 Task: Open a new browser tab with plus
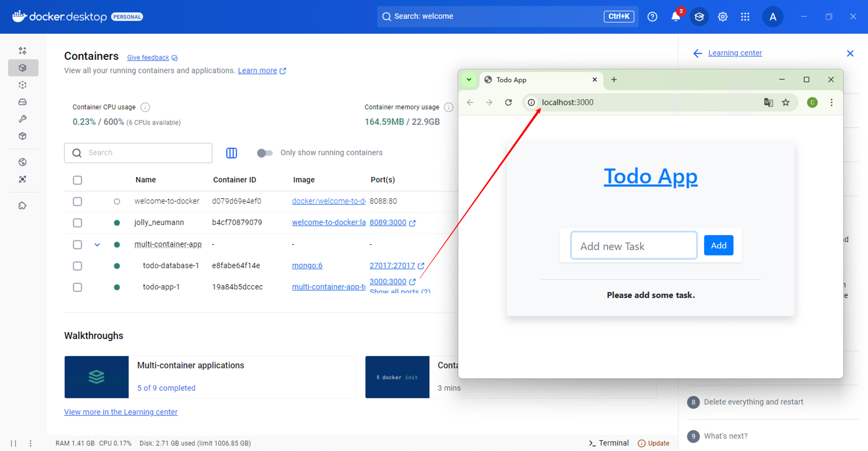point(614,79)
